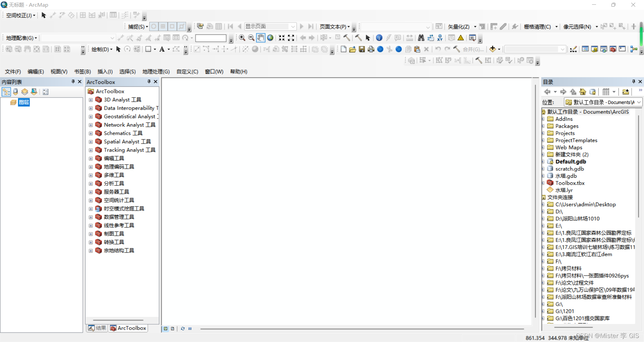
Task: Click the ArcToolbox panel horizontal scrollbar
Action: tap(118, 320)
